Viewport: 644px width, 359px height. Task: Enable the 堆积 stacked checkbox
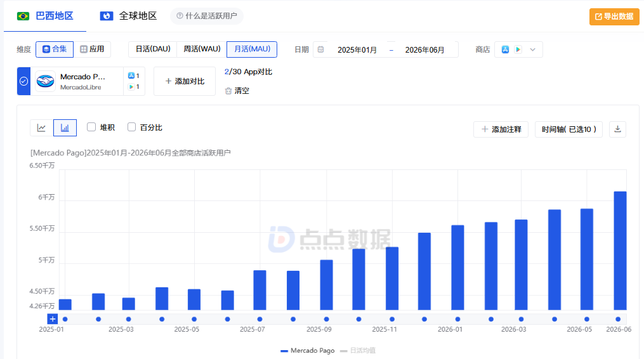(x=91, y=127)
